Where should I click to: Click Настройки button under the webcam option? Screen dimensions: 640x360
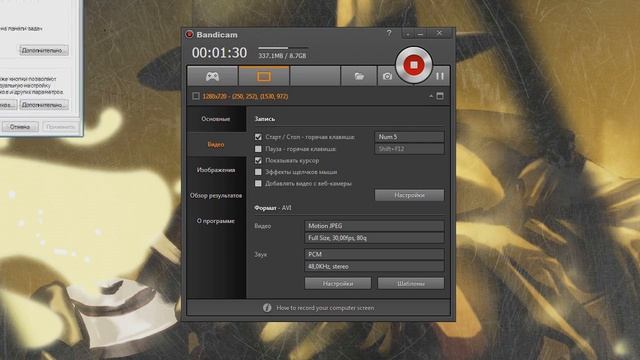[x=409, y=195]
